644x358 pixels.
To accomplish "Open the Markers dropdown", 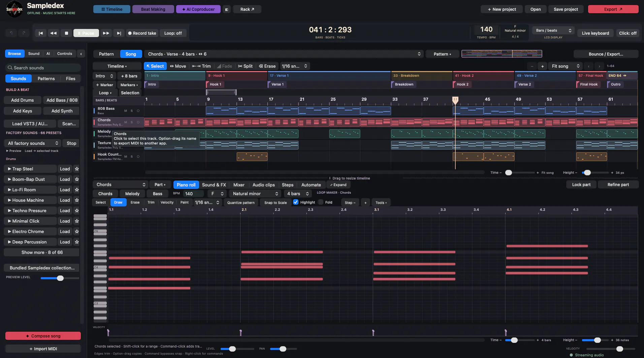I will pyautogui.click(x=129, y=85).
